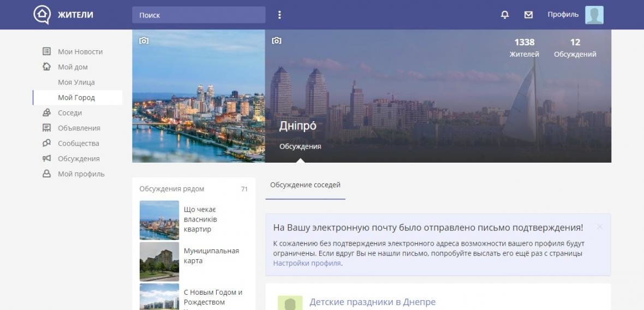Click the Жители house logo icon

(x=42, y=15)
